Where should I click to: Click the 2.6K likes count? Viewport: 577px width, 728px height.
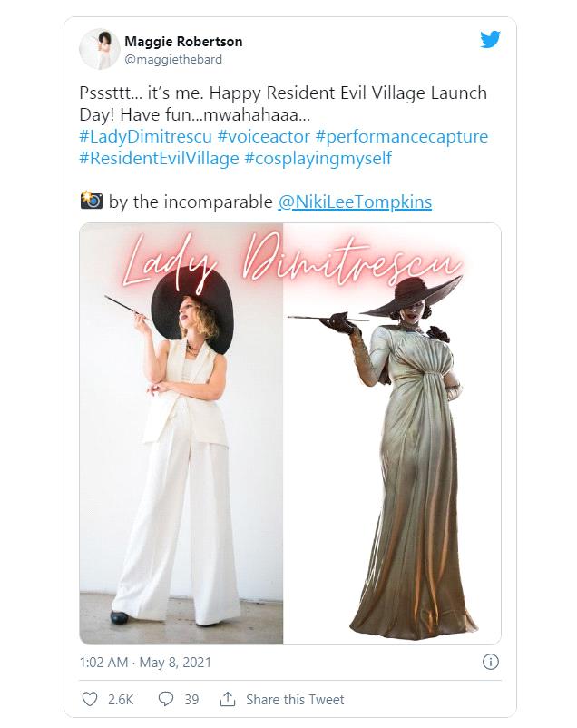tap(121, 699)
